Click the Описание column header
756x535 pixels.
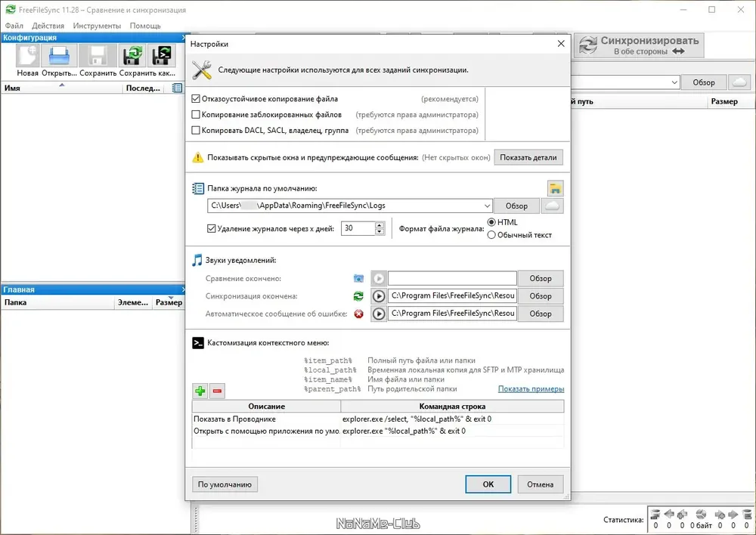click(x=266, y=407)
